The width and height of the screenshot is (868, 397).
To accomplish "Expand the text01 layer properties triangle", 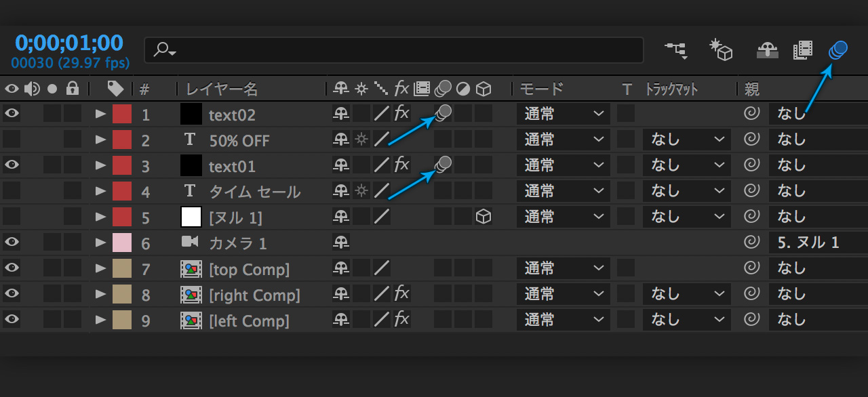I will 101,165.
